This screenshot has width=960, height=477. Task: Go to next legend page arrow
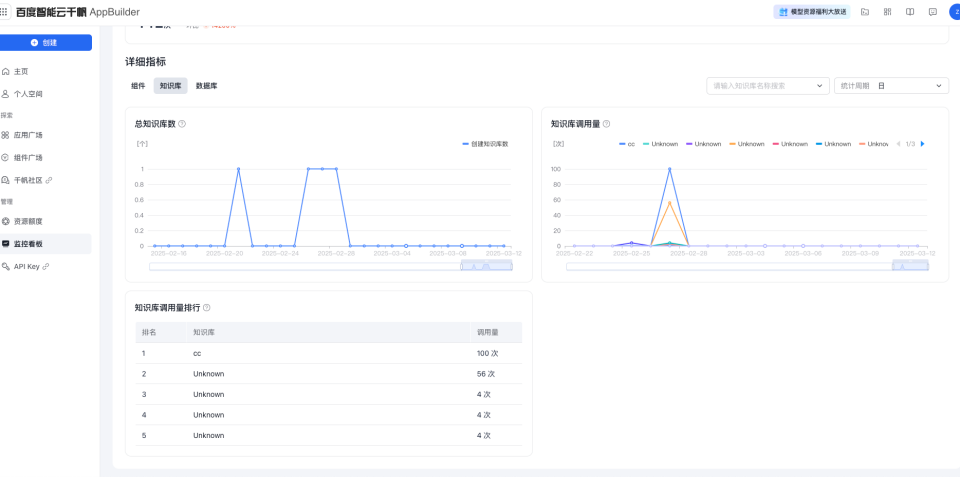pos(923,144)
